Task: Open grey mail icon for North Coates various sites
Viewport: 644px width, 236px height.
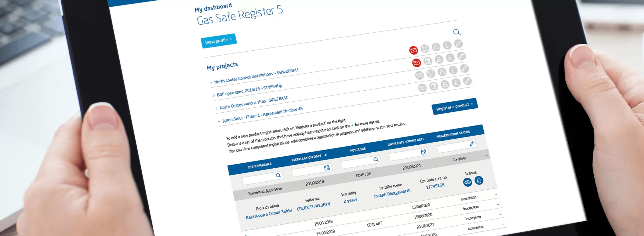Action: coord(419,75)
